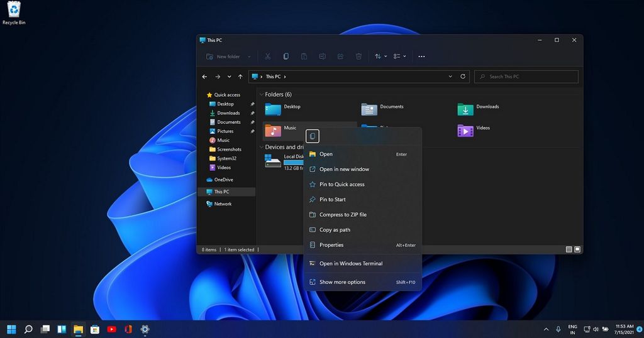Select Open in Windows Terminal
The image size is (644, 338).
coord(350,263)
